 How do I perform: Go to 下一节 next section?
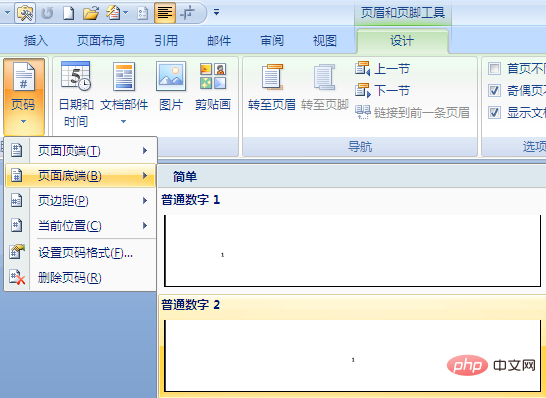click(382, 91)
